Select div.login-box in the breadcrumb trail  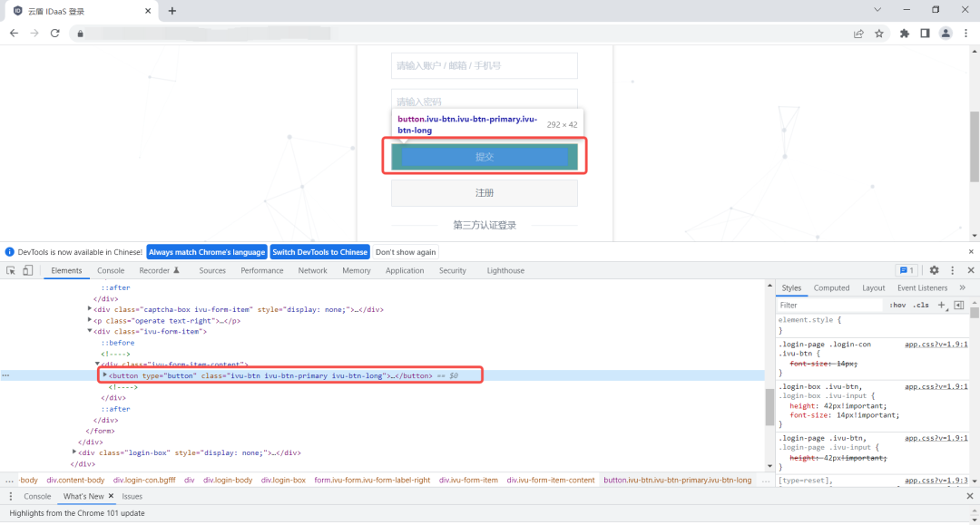(283, 480)
